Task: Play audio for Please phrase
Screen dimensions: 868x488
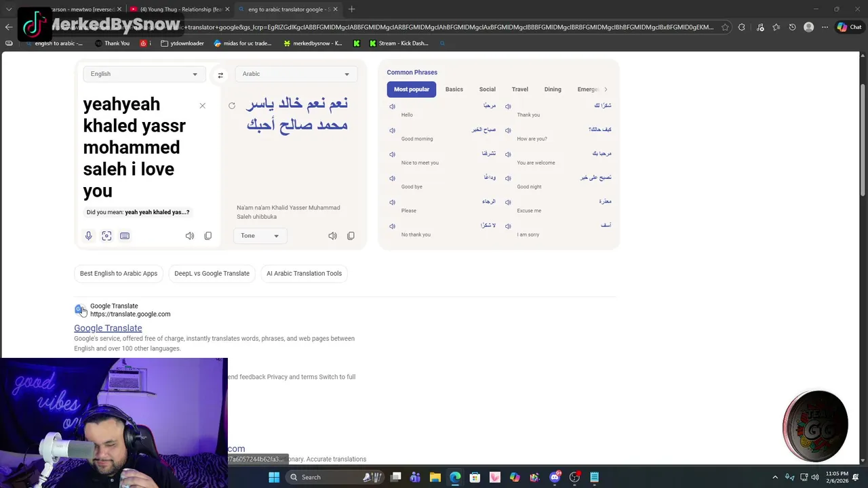Action: point(392,202)
